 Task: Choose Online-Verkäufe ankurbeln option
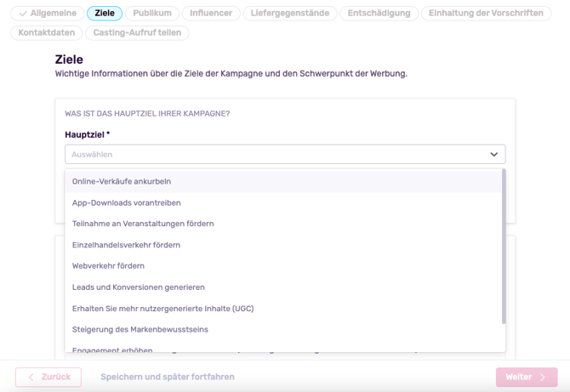283,181
